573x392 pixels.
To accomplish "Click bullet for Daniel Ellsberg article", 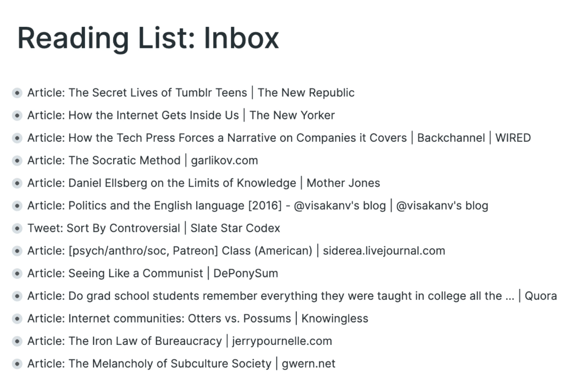I will 17,183.
